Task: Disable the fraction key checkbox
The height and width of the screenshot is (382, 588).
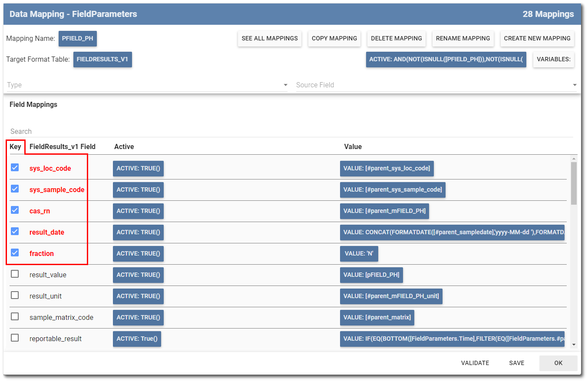Action: 15,252
